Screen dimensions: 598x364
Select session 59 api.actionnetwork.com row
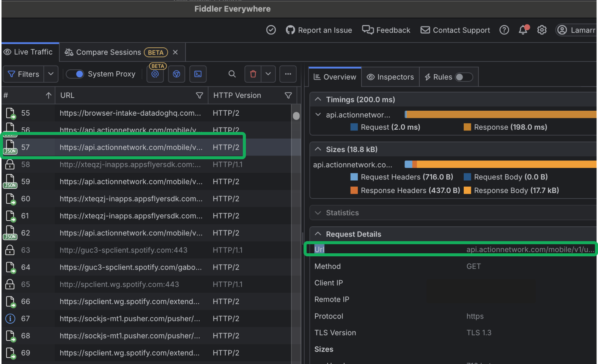146,182
